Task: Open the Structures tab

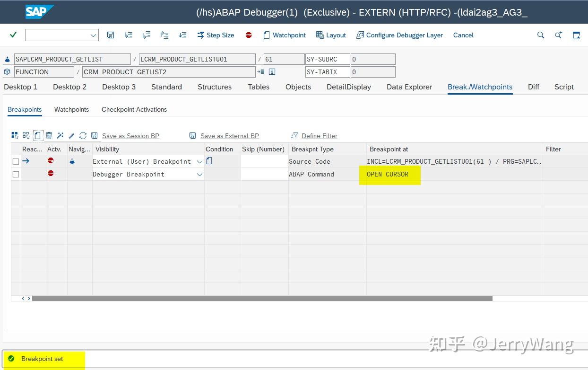Action: pyautogui.click(x=215, y=87)
